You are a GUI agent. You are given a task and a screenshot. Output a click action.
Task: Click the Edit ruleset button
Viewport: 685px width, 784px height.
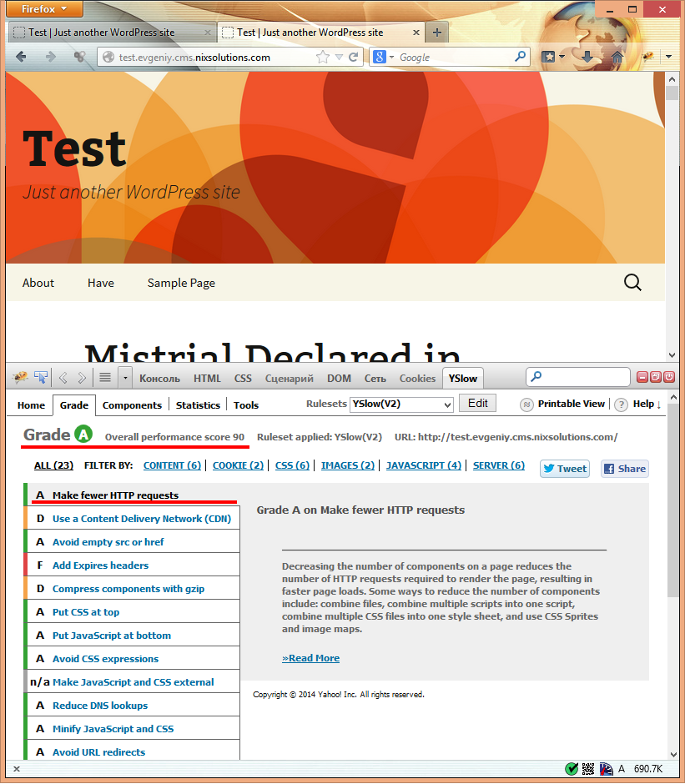[x=477, y=404]
